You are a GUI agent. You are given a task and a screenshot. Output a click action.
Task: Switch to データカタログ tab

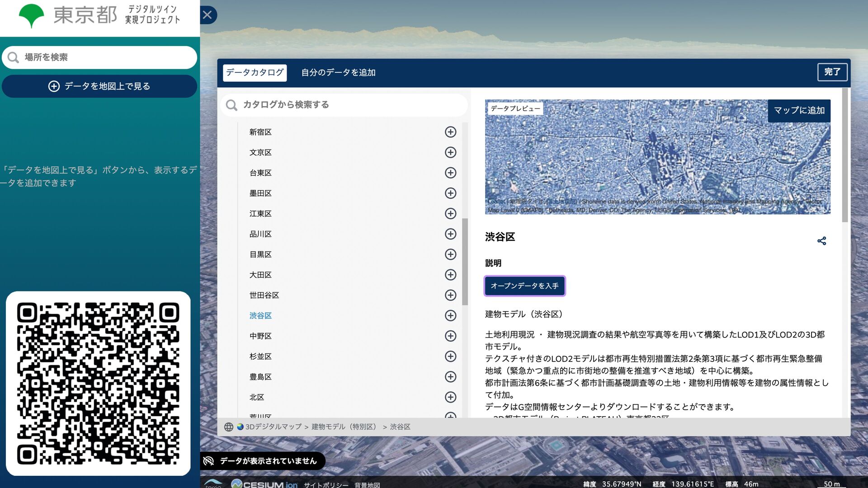255,73
